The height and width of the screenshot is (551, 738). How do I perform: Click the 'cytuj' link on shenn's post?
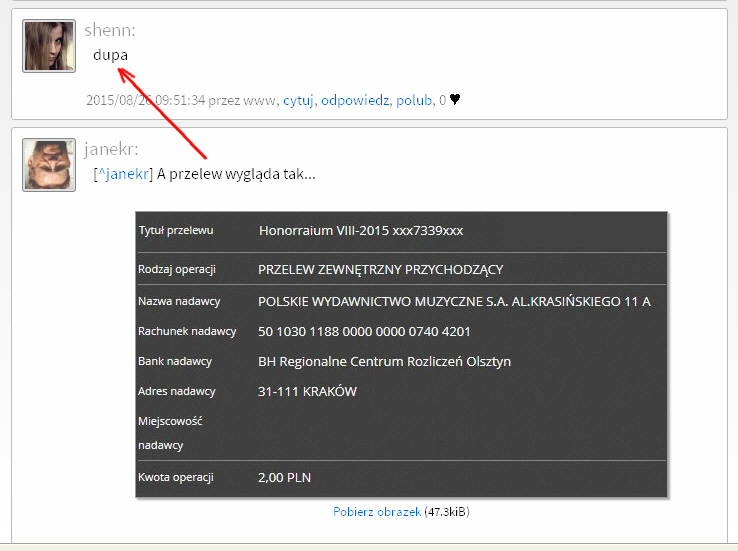tap(298, 100)
